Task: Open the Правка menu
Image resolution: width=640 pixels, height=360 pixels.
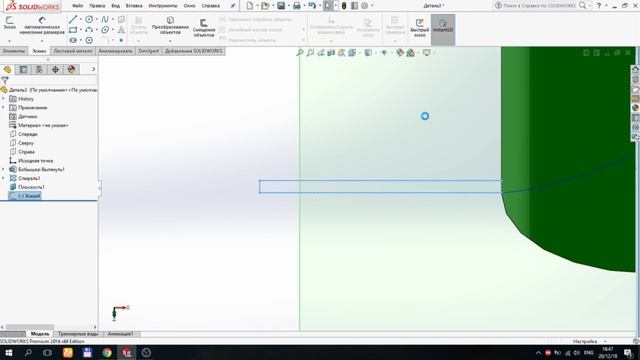Action: point(97,6)
